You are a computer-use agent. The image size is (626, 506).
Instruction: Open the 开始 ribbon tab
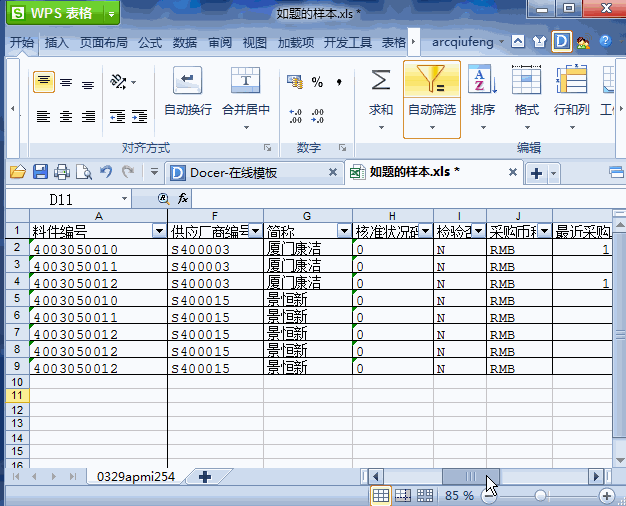click(22, 42)
